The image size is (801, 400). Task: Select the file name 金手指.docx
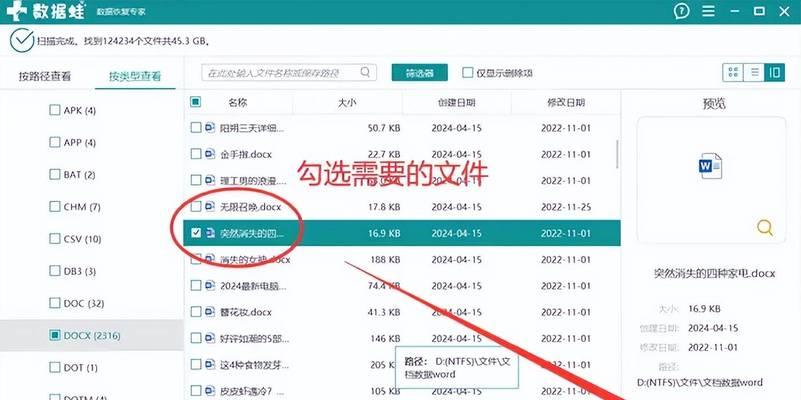(246, 154)
